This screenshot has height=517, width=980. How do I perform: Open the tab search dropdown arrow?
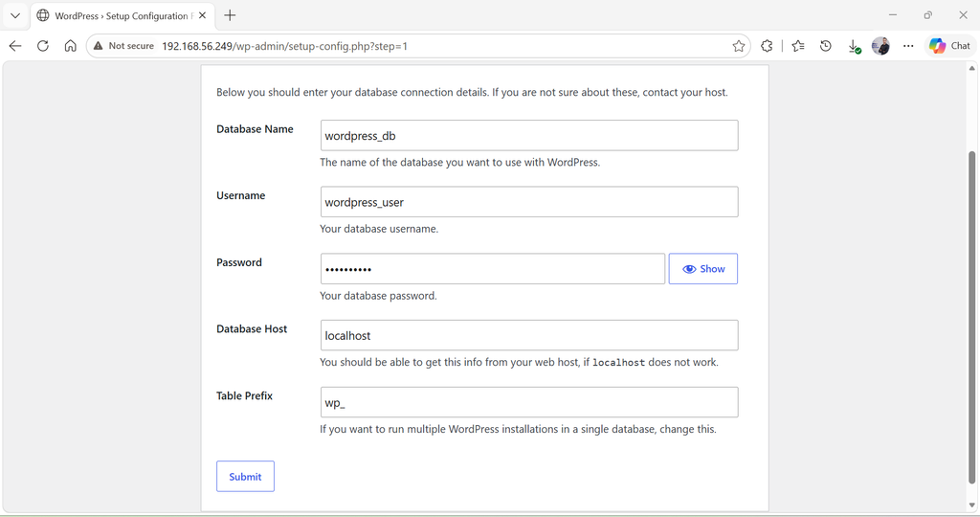tap(15, 15)
